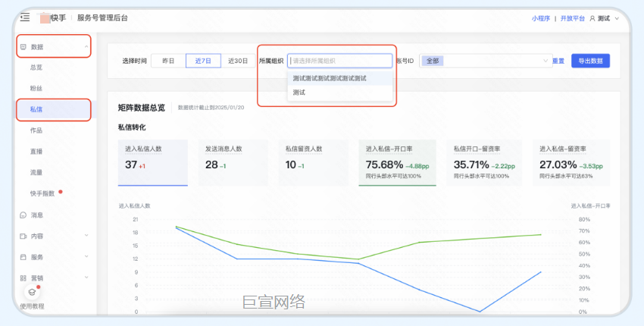This screenshot has height=326, width=644.
Task: Expand the 内容 submenu chevron
Action: click(87, 237)
